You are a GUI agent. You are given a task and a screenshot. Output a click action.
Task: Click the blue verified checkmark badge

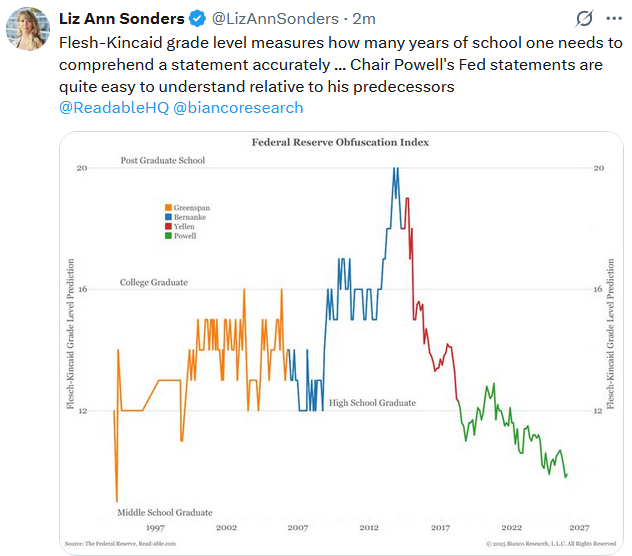[198, 19]
